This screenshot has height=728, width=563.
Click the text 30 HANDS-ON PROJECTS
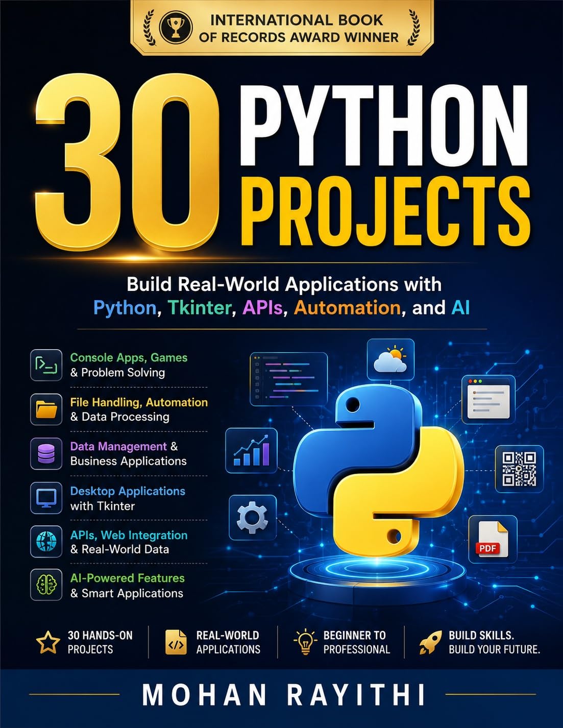100,642
